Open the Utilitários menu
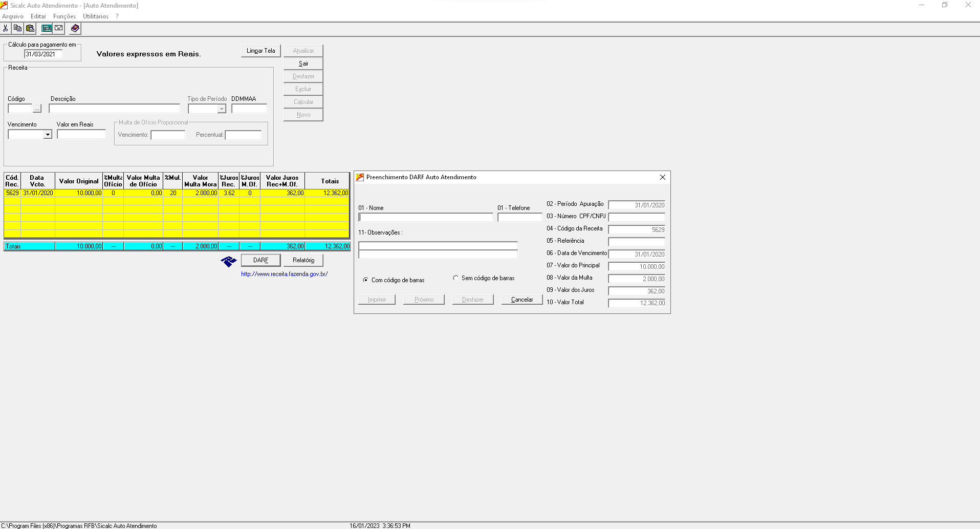The height and width of the screenshot is (529, 980). point(95,16)
